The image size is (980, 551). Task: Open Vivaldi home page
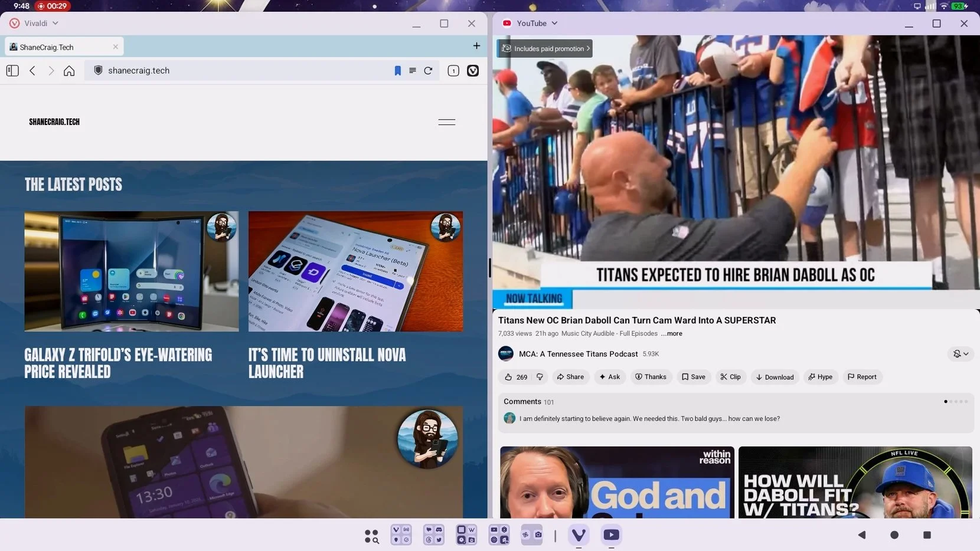point(69,71)
